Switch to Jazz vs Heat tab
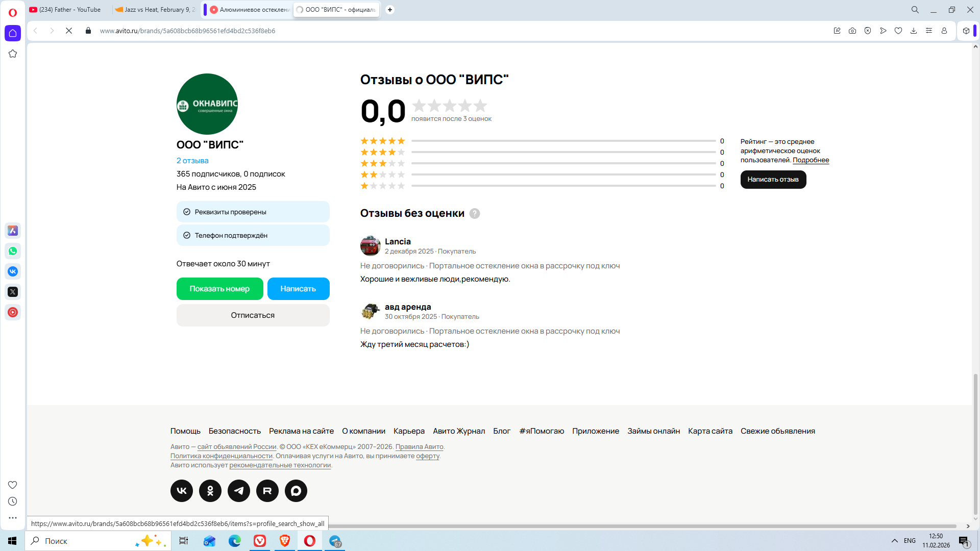 click(156, 10)
